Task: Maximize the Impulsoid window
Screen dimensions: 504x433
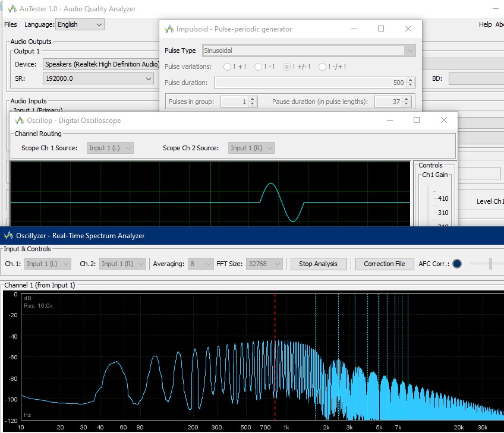Action: [381, 29]
